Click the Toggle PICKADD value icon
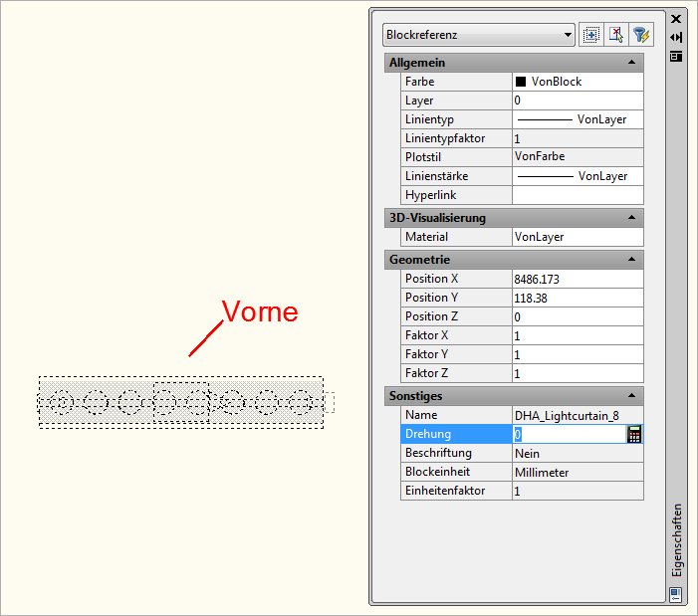698x616 pixels. [x=591, y=35]
